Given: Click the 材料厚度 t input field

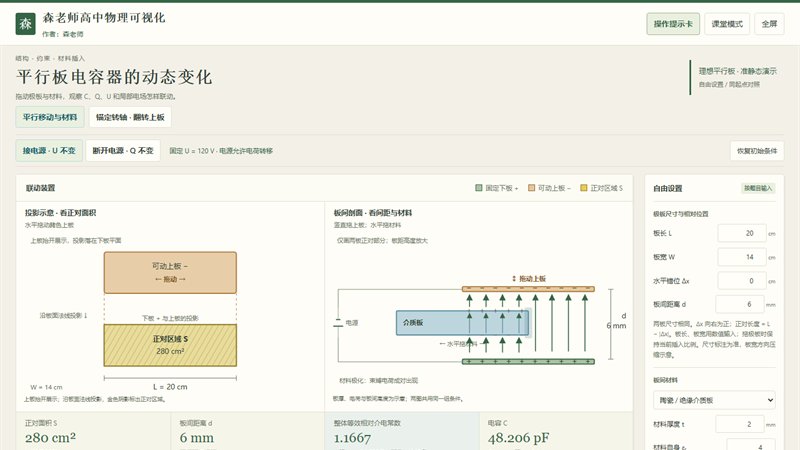Looking at the screenshot, I should (x=740, y=424).
